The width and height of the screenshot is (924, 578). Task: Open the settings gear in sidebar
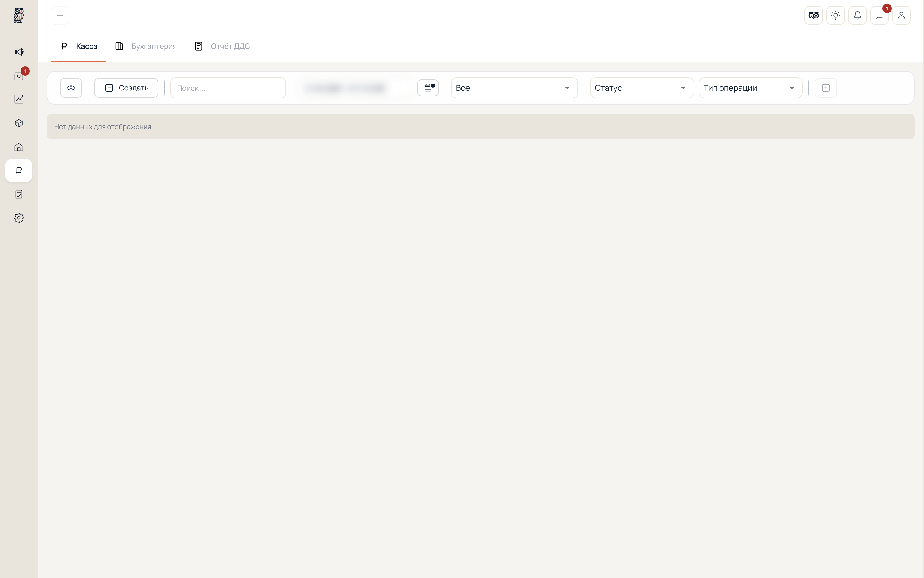click(x=19, y=218)
